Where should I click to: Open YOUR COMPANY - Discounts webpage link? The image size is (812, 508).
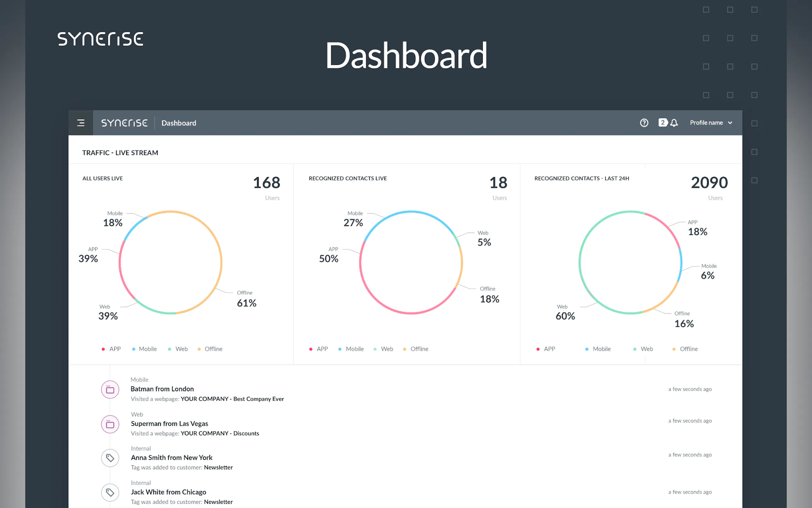(220, 433)
